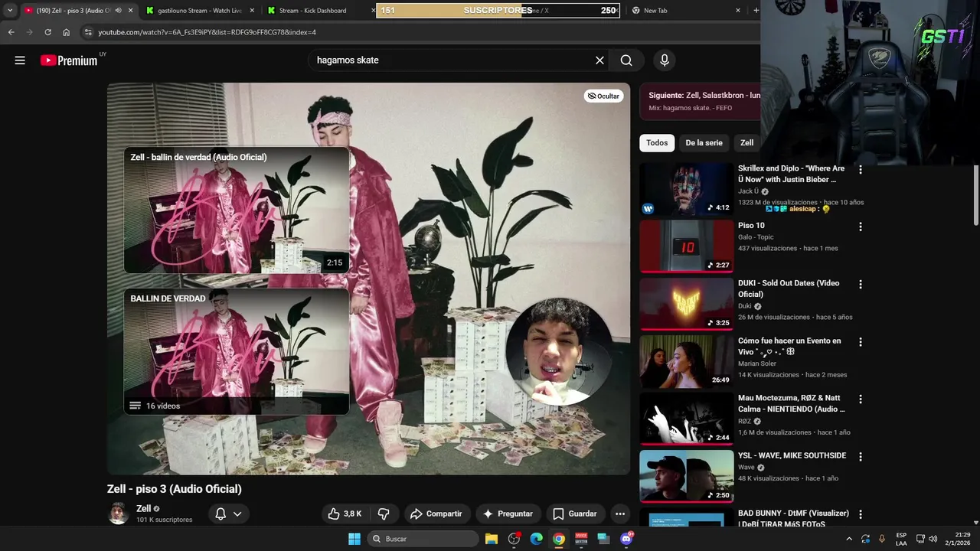
Task: View site information icon in address bar
Action: [x=88, y=32]
